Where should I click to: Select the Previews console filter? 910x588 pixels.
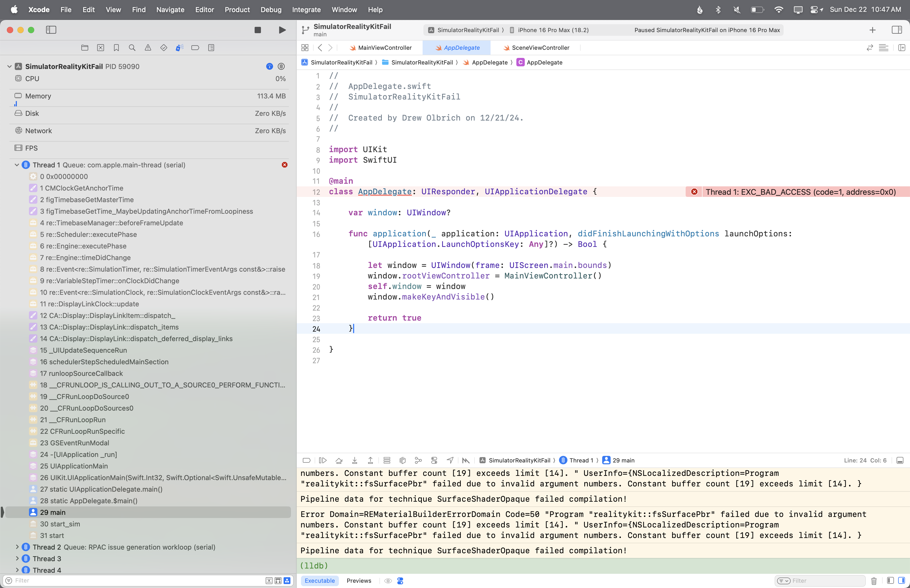[x=359, y=581]
